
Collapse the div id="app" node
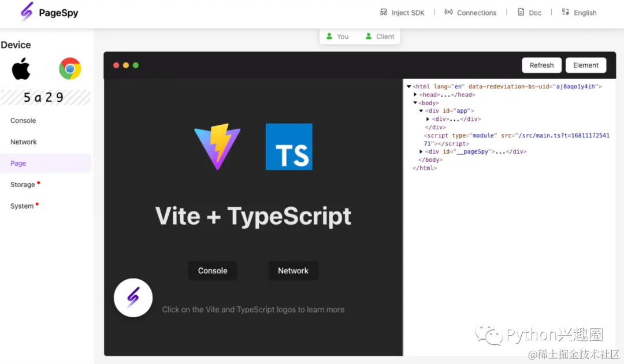pos(421,111)
